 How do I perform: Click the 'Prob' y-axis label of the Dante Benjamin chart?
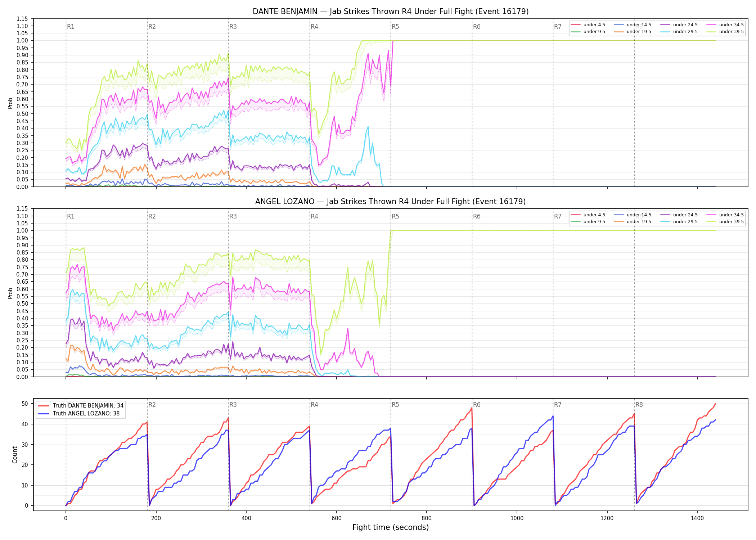[10, 103]
